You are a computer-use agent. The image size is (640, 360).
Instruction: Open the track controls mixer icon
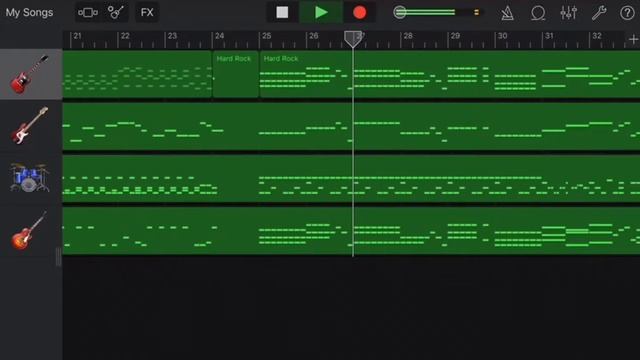(569, 13)
